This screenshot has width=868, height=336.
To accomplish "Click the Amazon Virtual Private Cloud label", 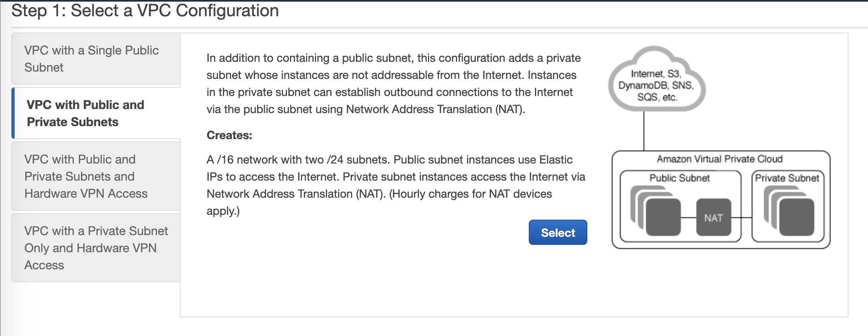I will [x=720, y=159].
